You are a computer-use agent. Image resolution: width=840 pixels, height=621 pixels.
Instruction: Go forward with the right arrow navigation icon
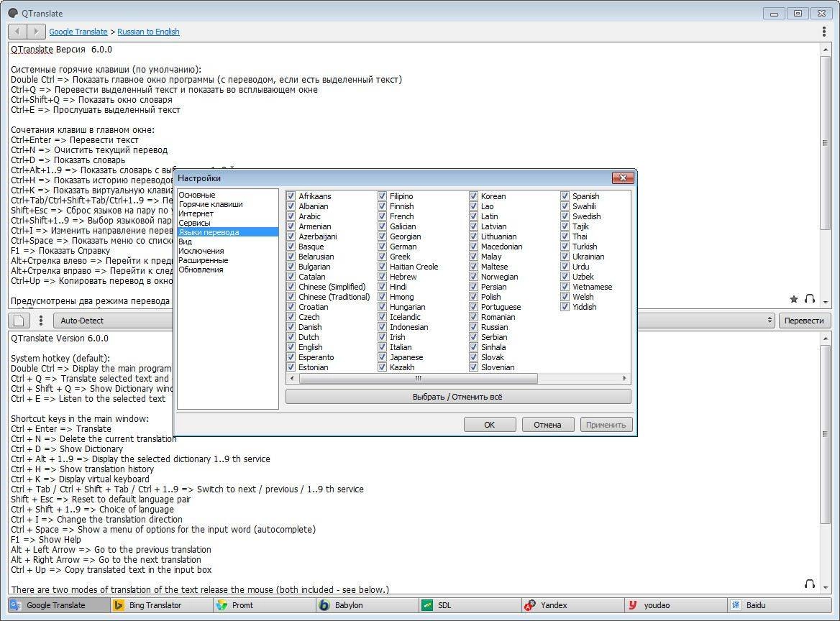[36, 32]
